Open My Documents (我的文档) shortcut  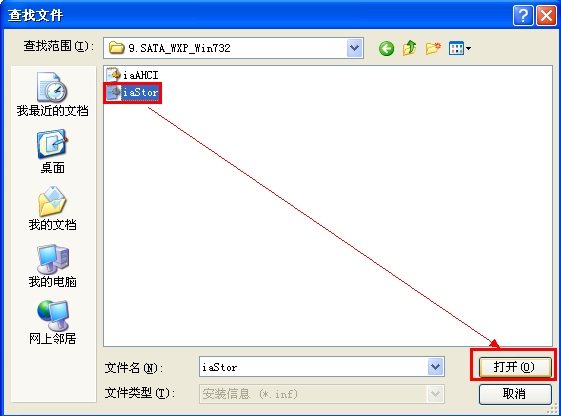53,208
